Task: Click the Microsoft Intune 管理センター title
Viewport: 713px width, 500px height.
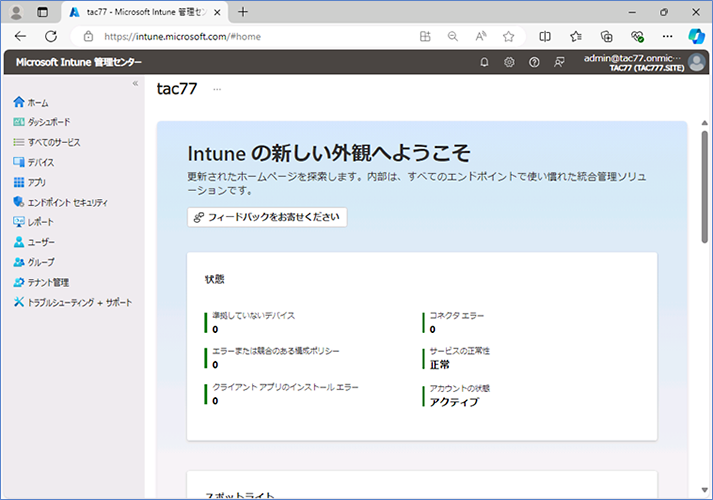Action: click(79, 62)
